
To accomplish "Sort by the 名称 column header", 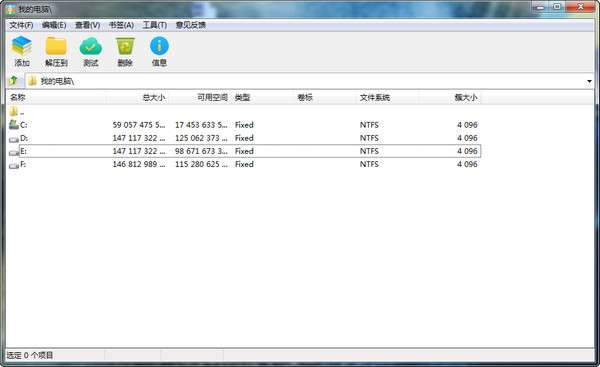I will [x=57, y=98].
